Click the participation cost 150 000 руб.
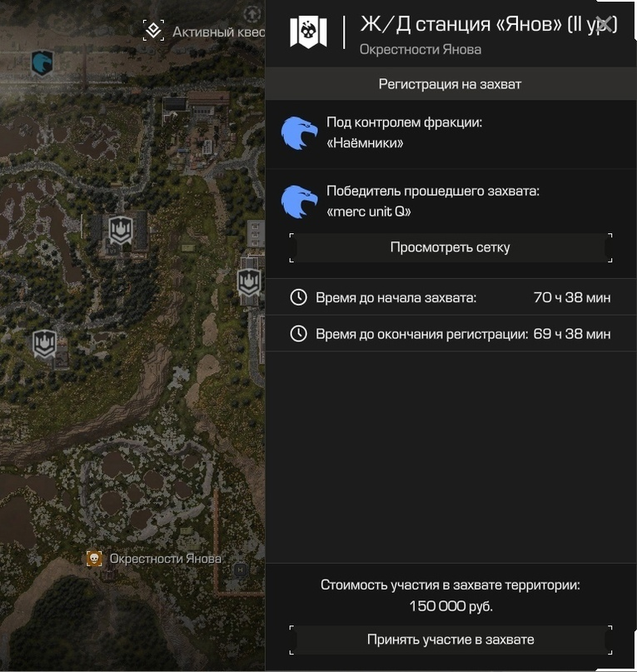Image resolution: width=637 pixels, height=672 pixels. click(x=450, y=606)
